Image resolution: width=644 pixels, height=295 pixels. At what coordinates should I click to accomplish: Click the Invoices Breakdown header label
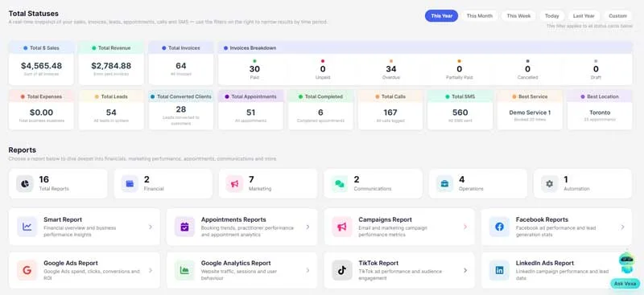[253, 48]
